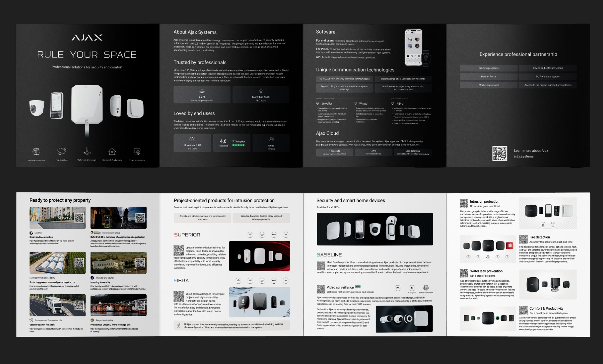
Task: Click the QR code on the truck photo
Action: click(79, 305)
